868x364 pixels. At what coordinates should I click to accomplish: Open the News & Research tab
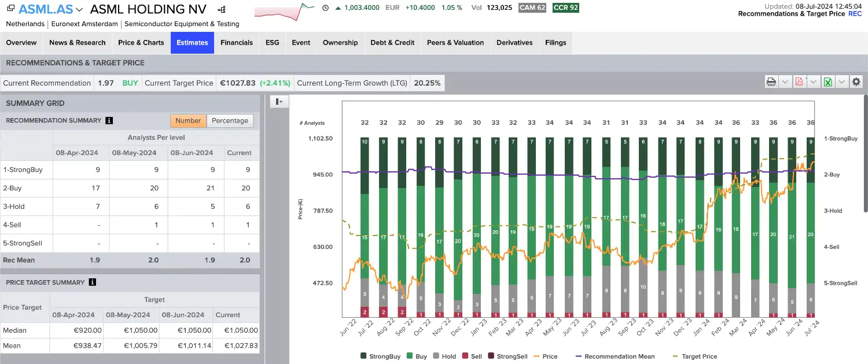coord(78,43)
